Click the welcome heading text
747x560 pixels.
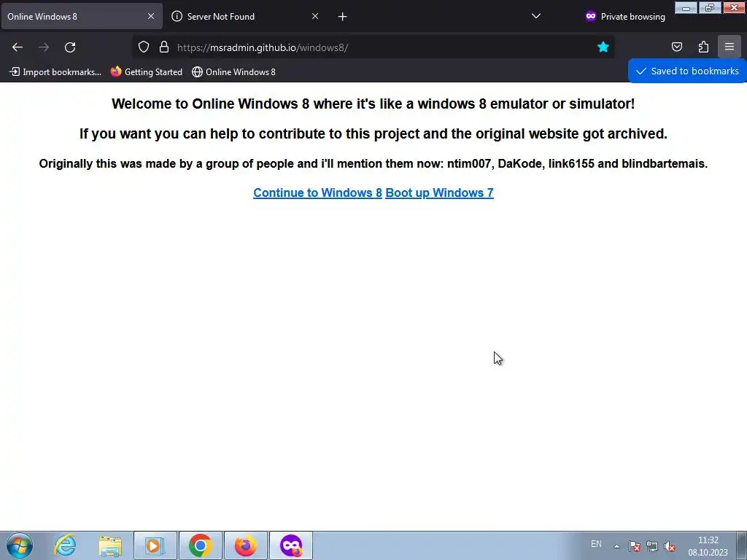click(373, 104)
